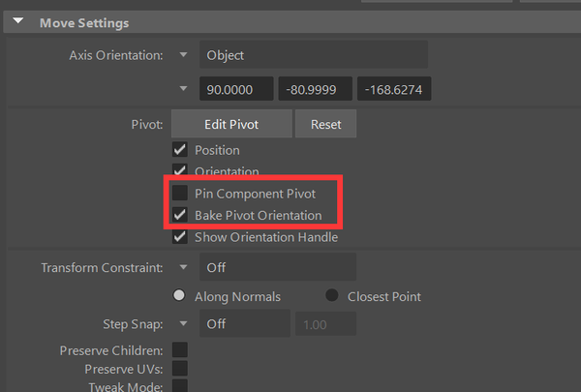Toggle Show Orientation Handle checkbox
Viewport: 581px width, 392px height.
[179, 236]
